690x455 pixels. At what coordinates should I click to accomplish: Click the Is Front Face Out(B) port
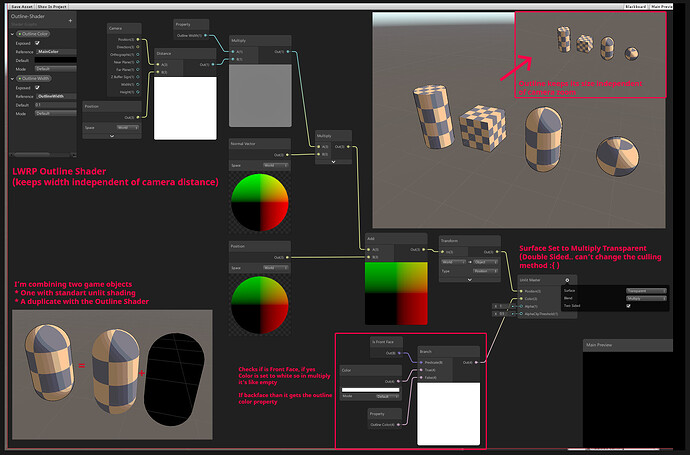tap(400, 353)
